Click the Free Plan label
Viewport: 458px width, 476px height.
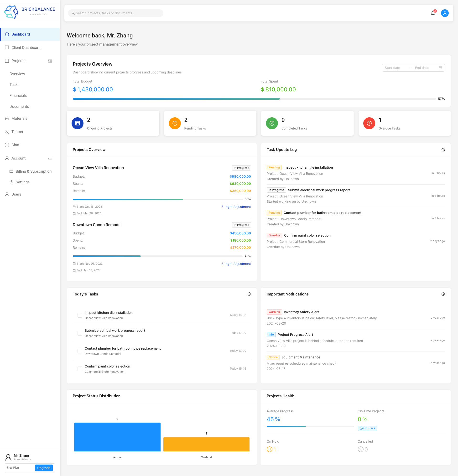tap(13, 468)
